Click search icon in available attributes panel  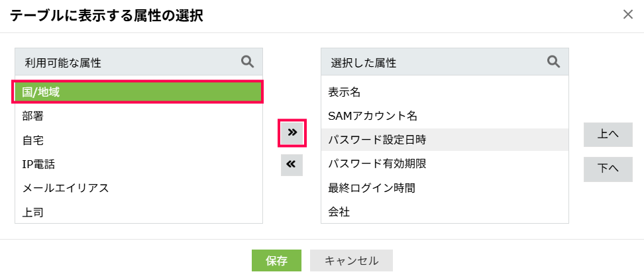247,62
